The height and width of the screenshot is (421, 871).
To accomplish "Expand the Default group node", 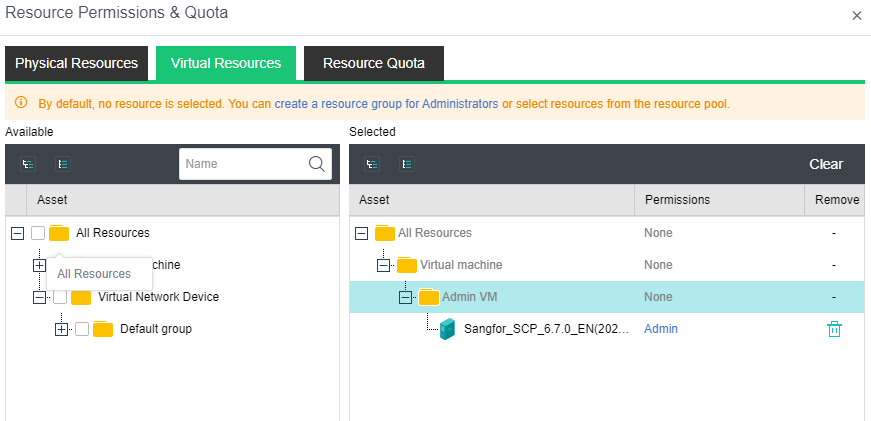I will click(x=61, y=329).
